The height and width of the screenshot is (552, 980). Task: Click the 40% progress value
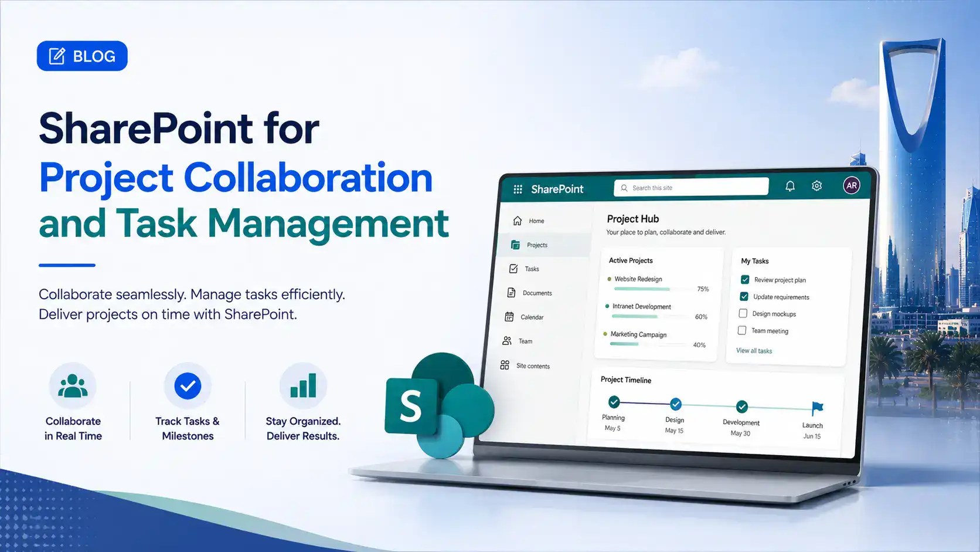(699, 345)
